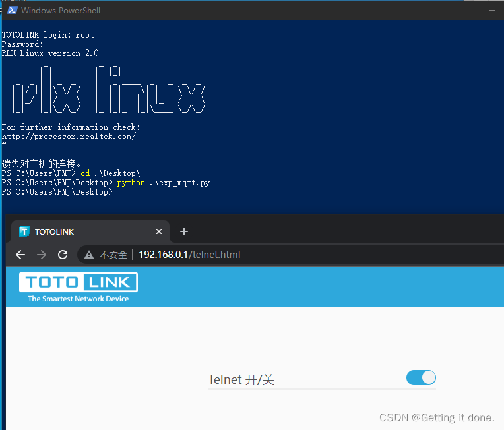Click the "For further information check:" line

point(71,127)
